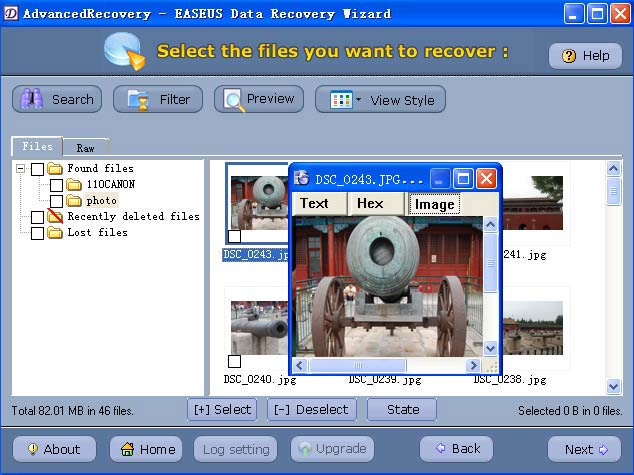Tick the Lost files checkbox
Screen dimensions: 634x475
pos(38,233)
